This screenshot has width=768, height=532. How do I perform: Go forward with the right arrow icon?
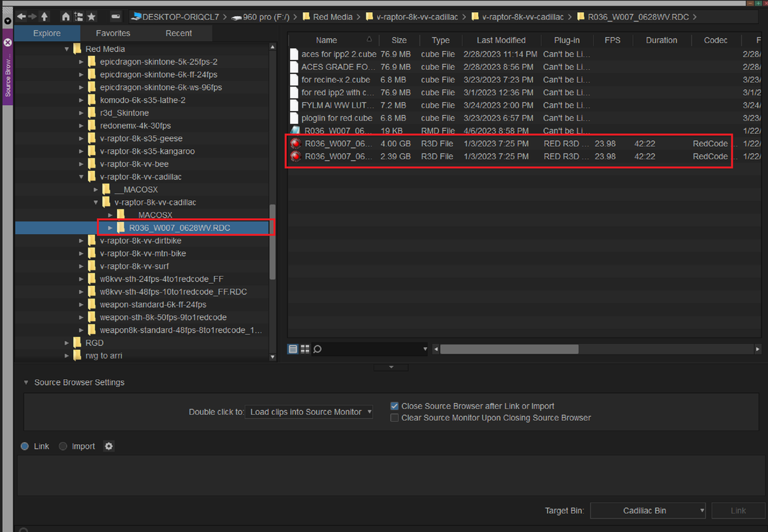coord(33,17)
